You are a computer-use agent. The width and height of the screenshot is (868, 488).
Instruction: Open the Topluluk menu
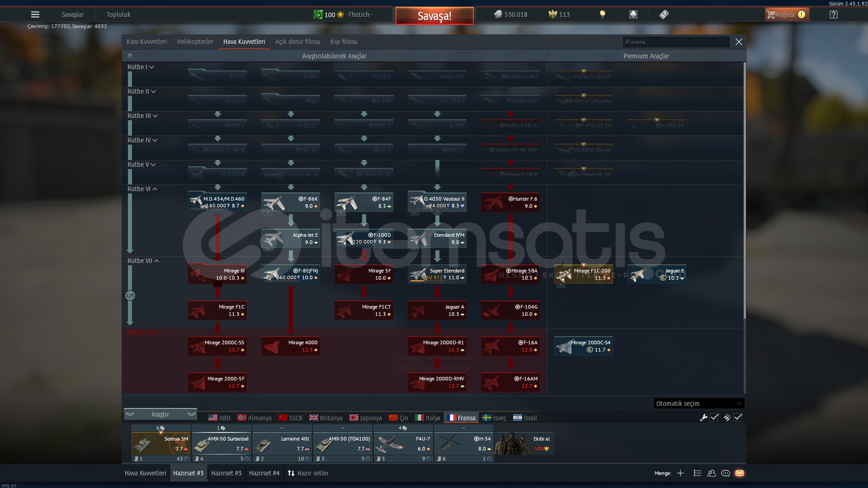118,14
